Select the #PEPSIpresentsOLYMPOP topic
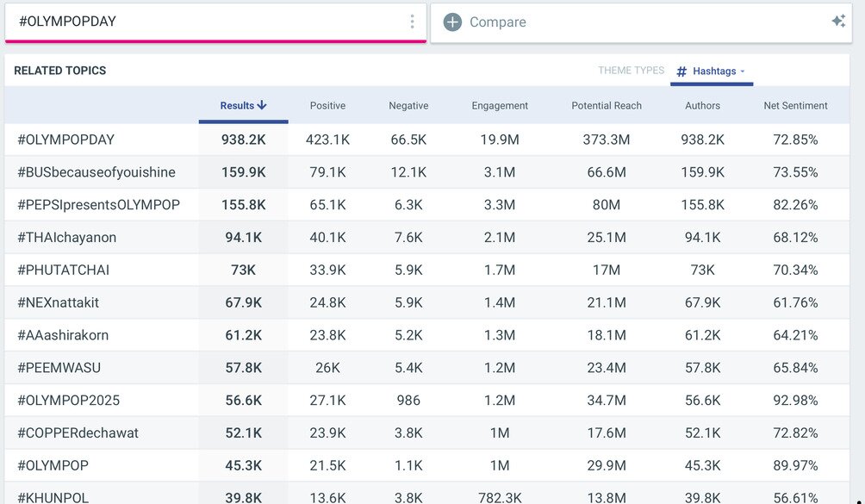This screenshot has height=504, width=865. (x=98, y=204)
